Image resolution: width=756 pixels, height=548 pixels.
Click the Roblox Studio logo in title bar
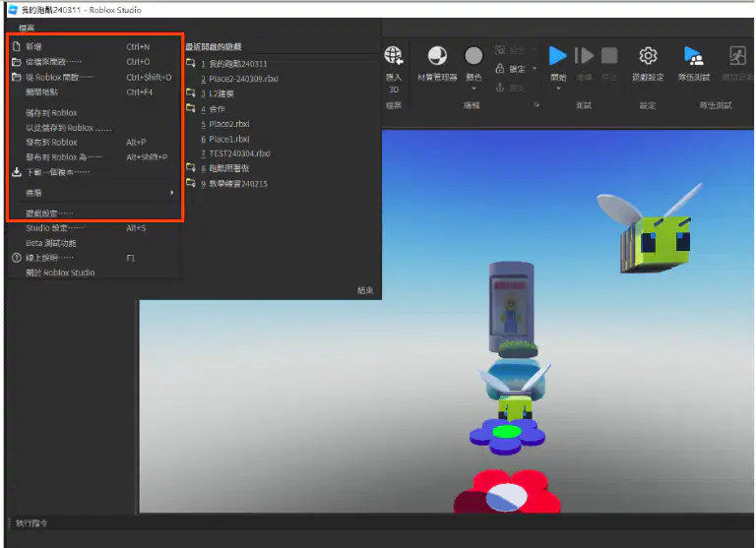click(13, 10)
